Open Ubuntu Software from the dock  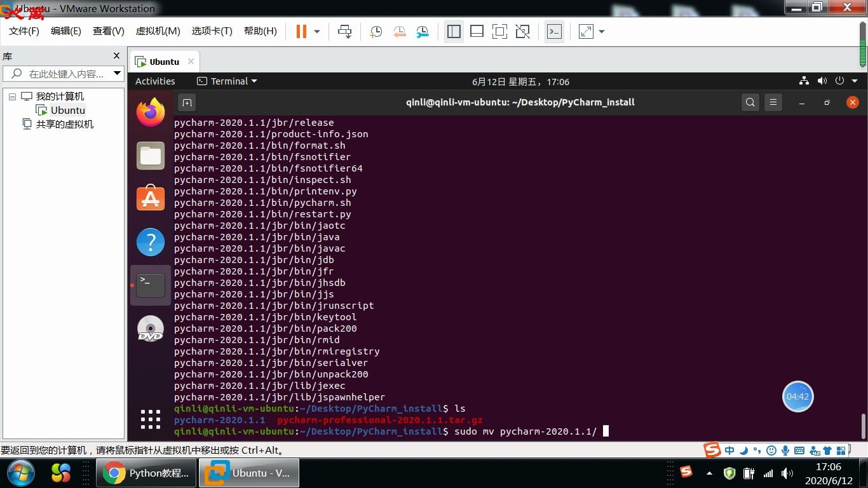click(150, 198)
